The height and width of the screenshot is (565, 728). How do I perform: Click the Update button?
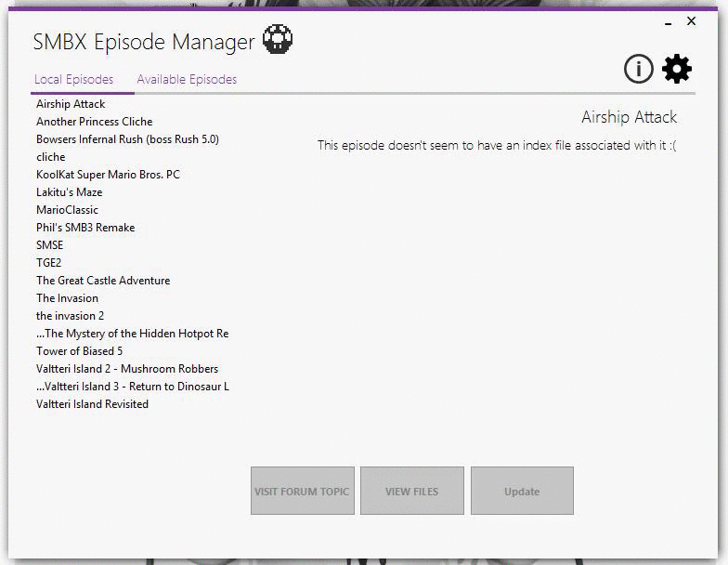(522, 491)
